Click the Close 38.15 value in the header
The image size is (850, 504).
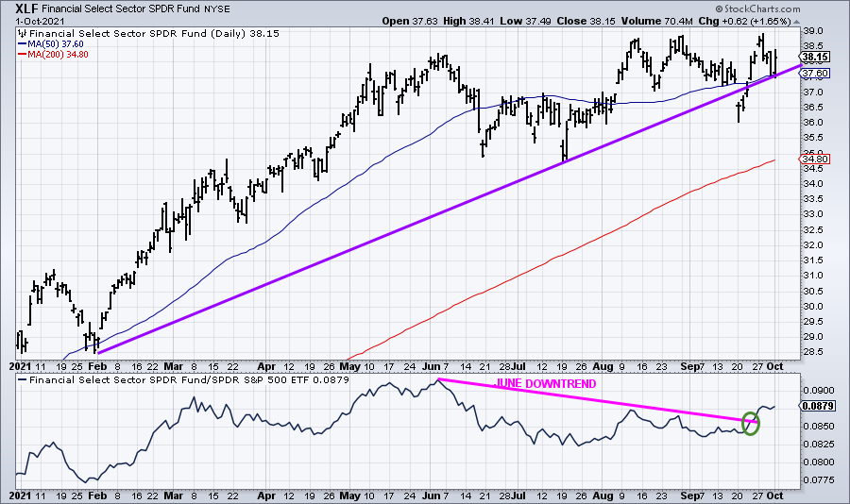tap(585, 21)
